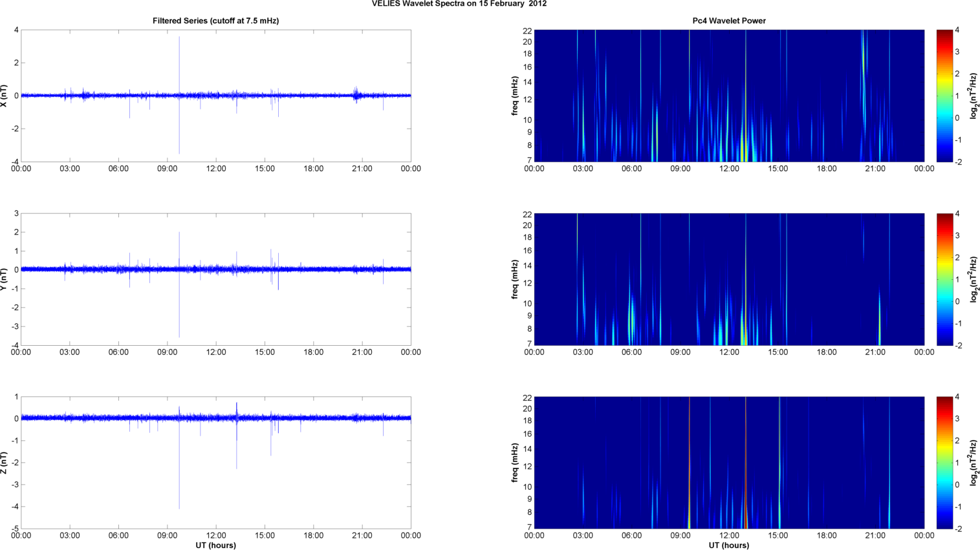The image size is (980, 550).
Task: Click the colorbar beside the middle spectrogram
Action: tap(944, 279)
